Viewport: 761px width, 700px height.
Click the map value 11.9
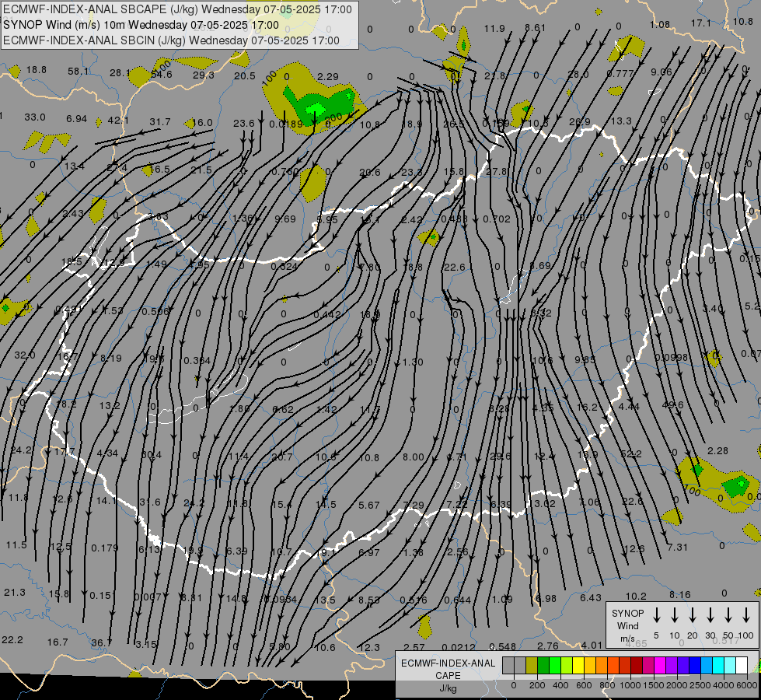coord(494,29)
